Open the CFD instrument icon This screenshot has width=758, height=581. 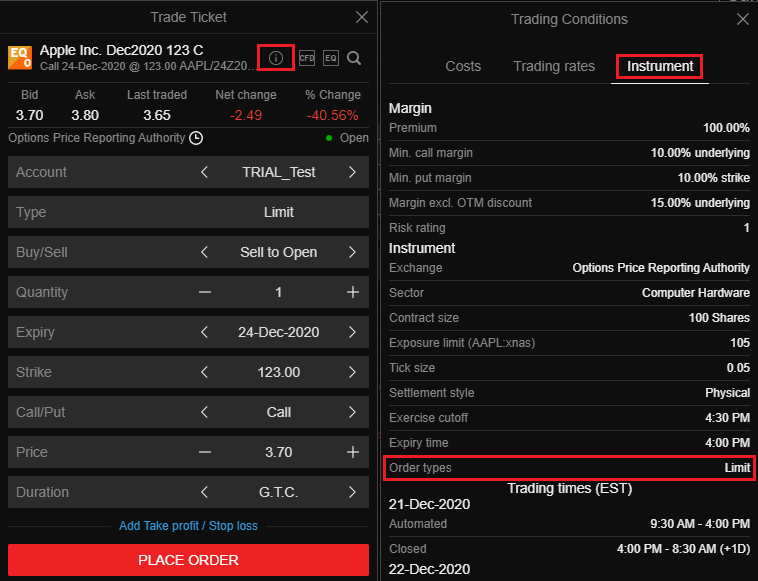[307, 58]
